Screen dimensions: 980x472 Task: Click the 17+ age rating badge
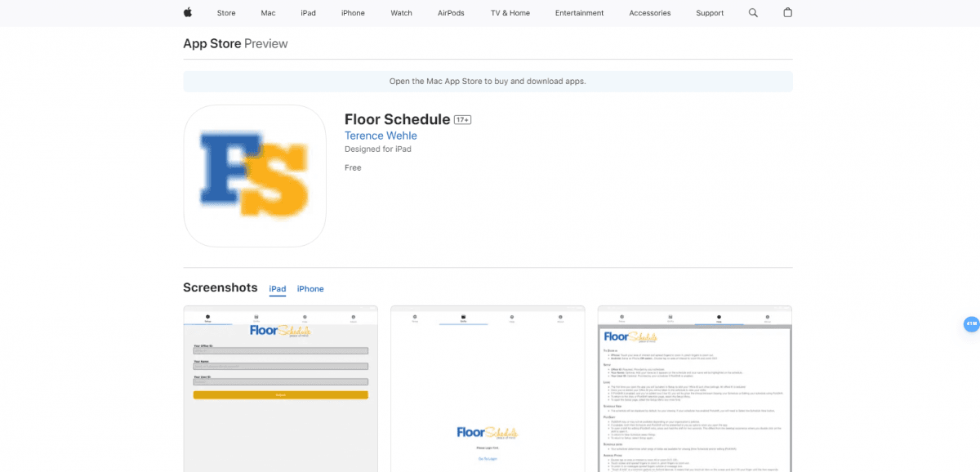pos(462,120)
